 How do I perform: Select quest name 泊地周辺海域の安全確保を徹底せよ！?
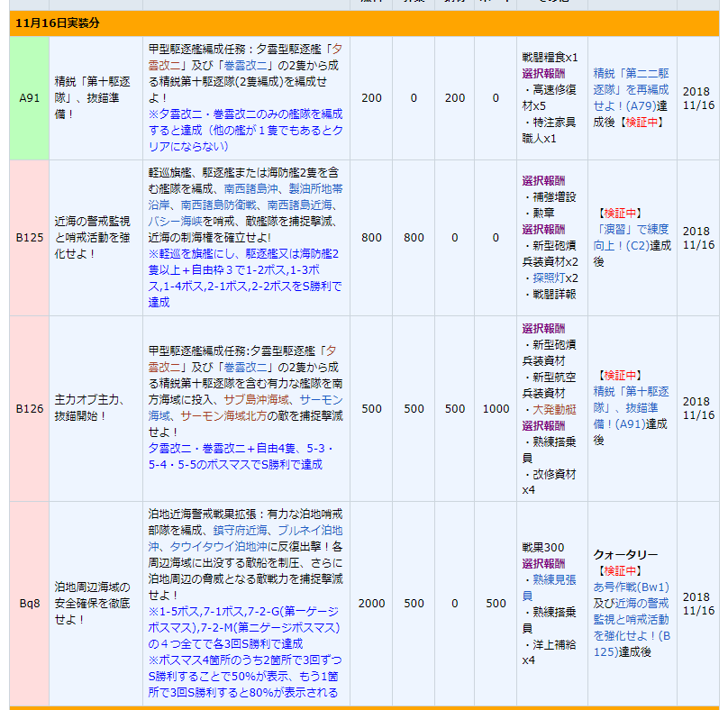[x=93, y=603]
